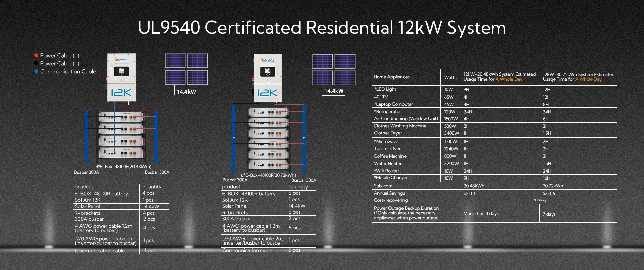Screen dimensions: 644x270
Task: Click the blue Communication Cable legend dot
Action: [x=36, y=71]
